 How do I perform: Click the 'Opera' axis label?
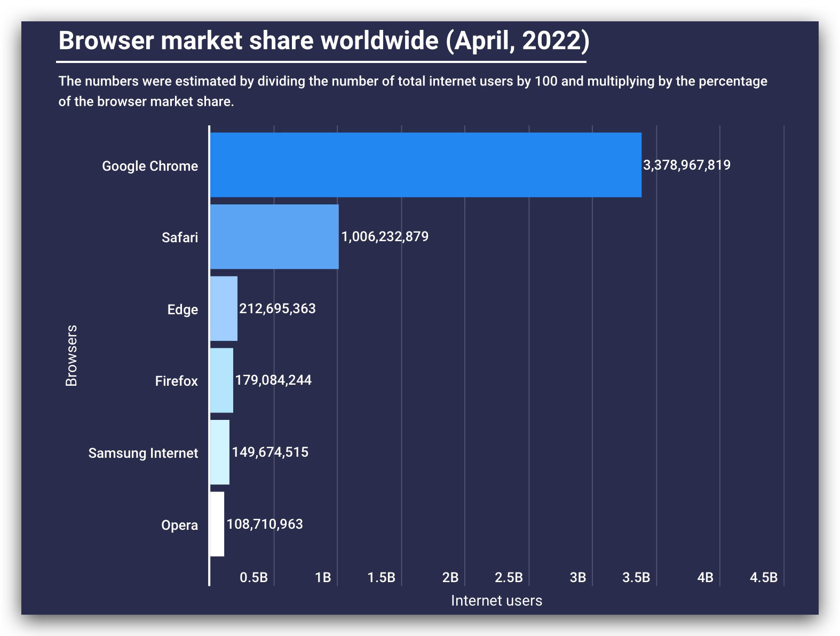point(179,525)
